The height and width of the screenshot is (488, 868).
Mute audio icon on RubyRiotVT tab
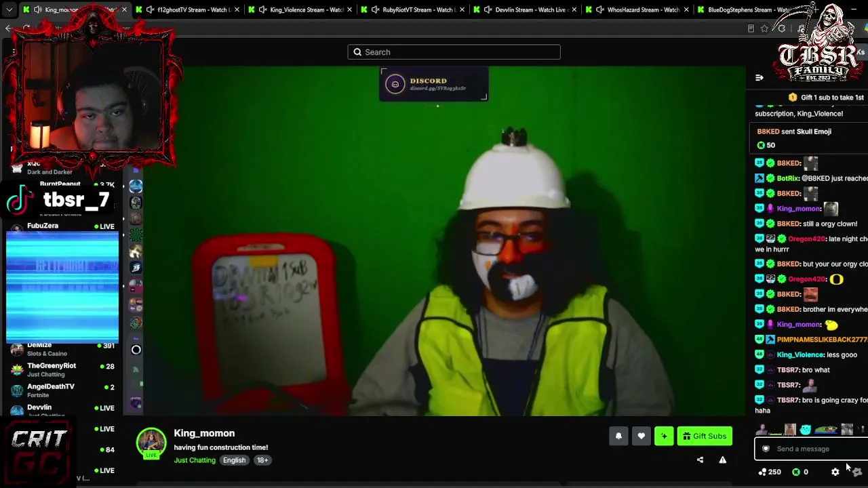[x=375, y=9]
